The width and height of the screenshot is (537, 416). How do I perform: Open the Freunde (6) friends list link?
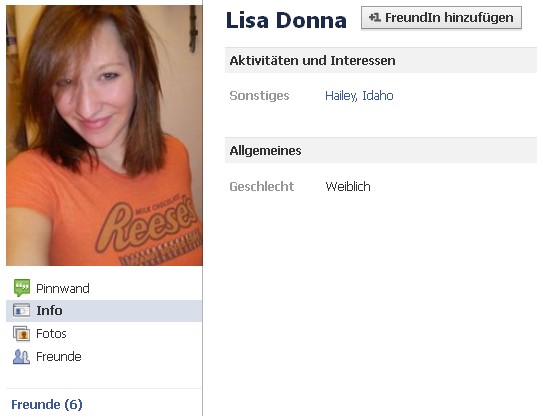(x=47, y=404)
